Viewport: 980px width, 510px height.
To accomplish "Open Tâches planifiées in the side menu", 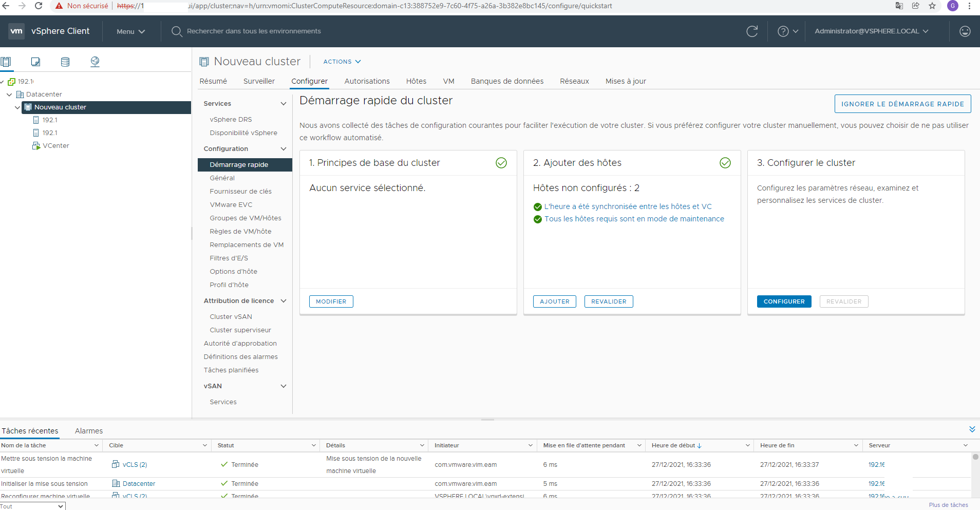I will 231,370.
